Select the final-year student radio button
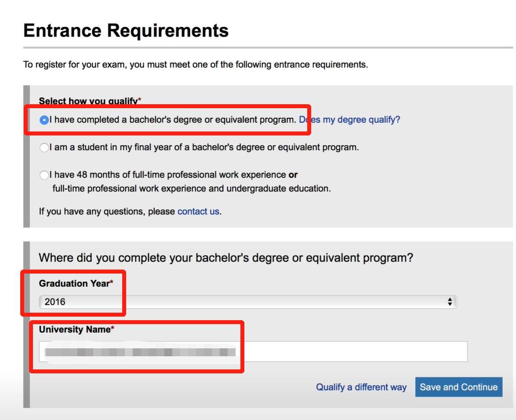 pyautogui.click(x=44, y=148)
